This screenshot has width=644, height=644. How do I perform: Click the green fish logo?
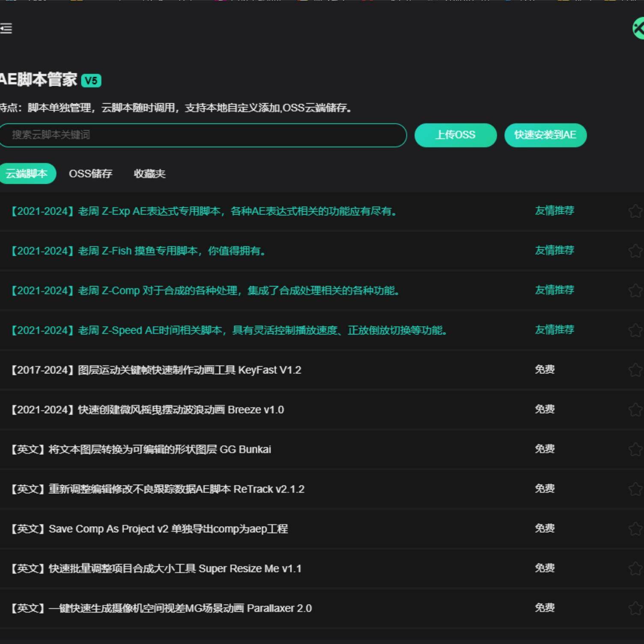tap(638, 29)
